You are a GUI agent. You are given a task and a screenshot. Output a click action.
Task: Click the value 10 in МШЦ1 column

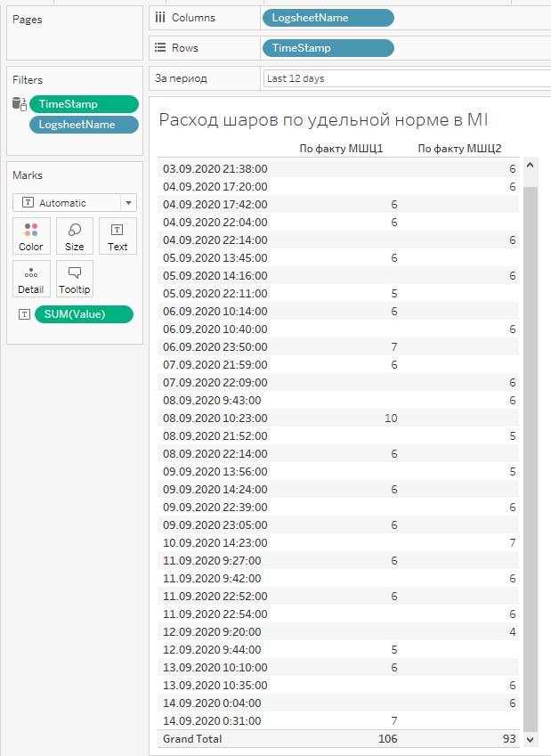pos(391,418)
